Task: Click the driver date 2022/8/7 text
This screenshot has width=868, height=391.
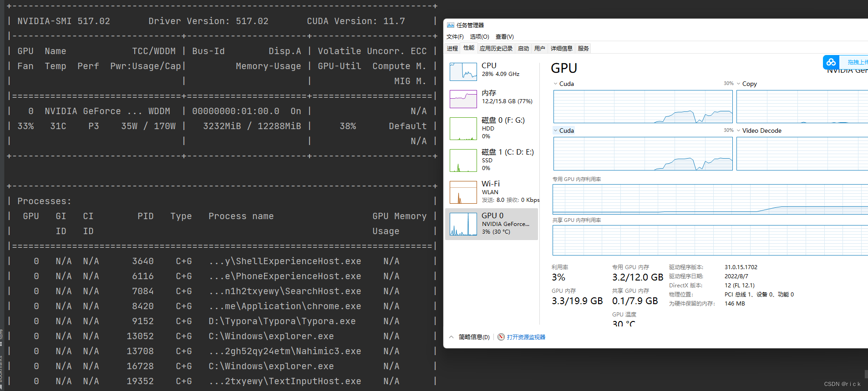Action: click(x=736, y=276)
